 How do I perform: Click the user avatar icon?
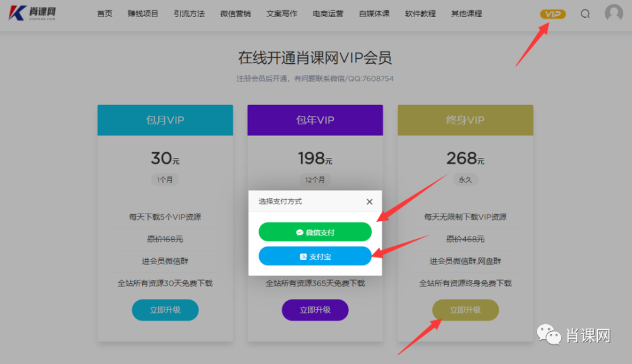[614, 13]
